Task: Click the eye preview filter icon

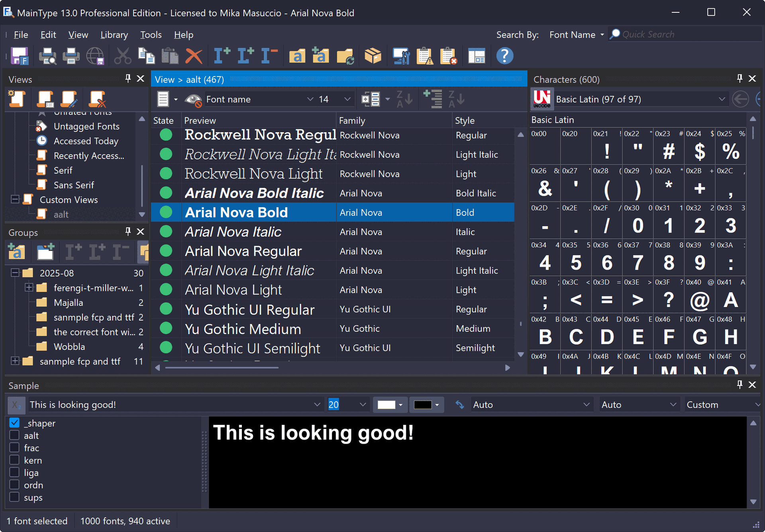Action: pos(193,100)
